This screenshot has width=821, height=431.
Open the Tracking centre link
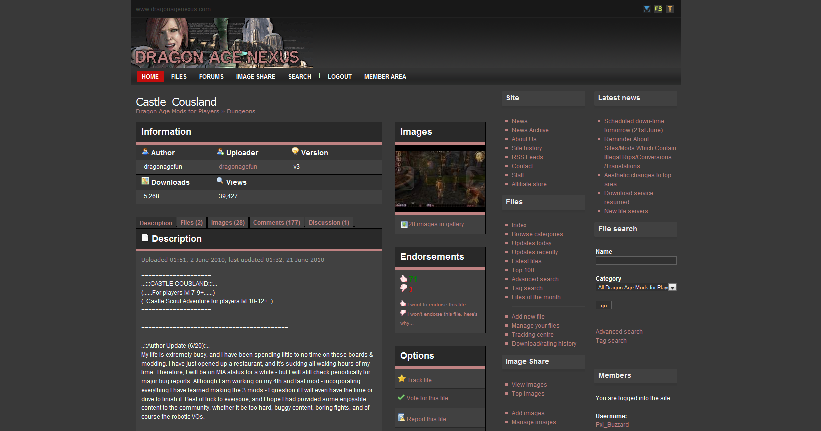(532, 334)
